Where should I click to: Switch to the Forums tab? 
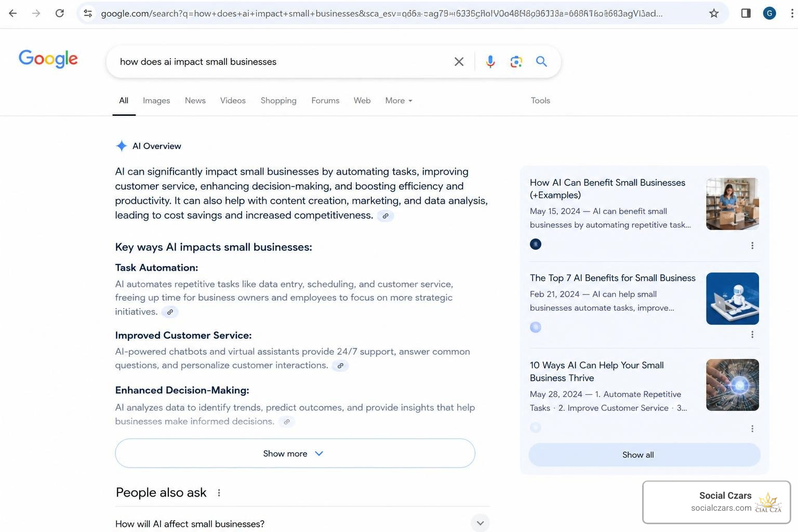[325, 101]
